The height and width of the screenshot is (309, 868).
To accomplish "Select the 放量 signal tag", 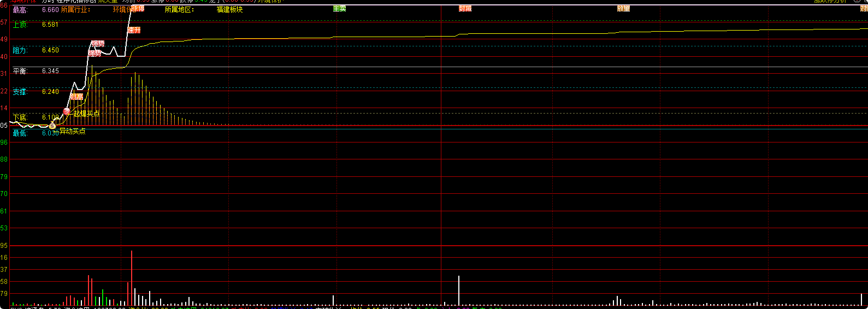I will tap(623, 9).
